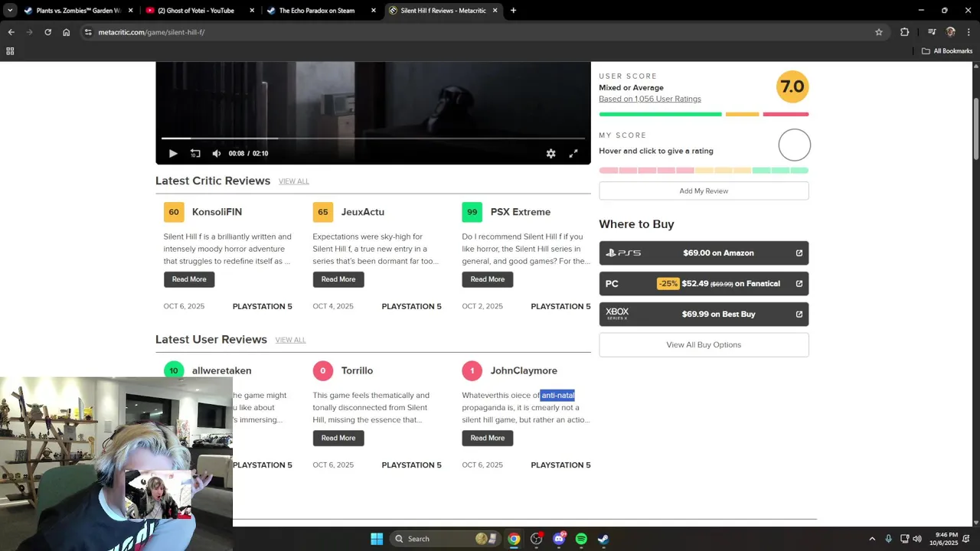
Task: Open the video settings gear
Action: (x=550, y=154)
